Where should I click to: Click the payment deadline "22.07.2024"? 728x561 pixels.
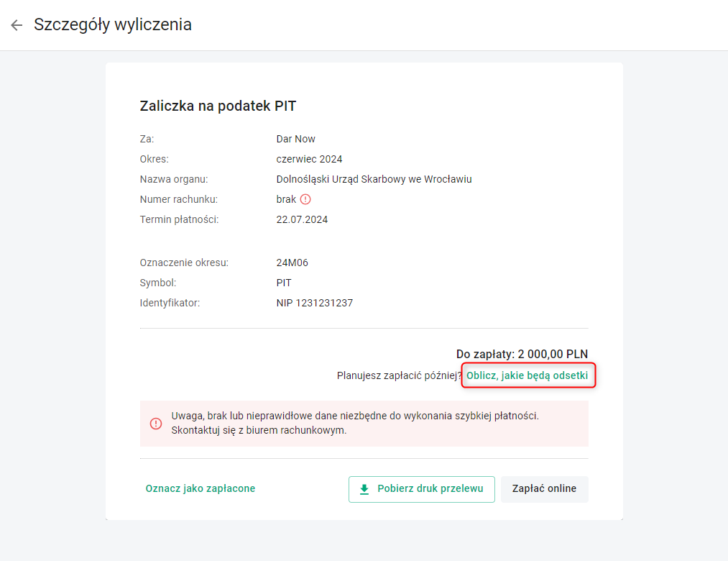(x=302, y=219)
